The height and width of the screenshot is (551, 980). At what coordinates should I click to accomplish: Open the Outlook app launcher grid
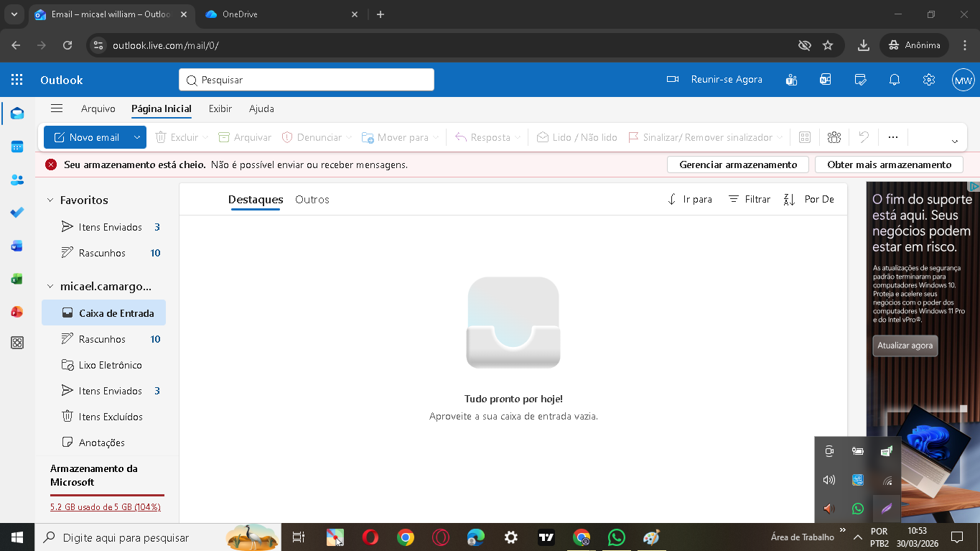pyautogui.click(x=17, y=80)
